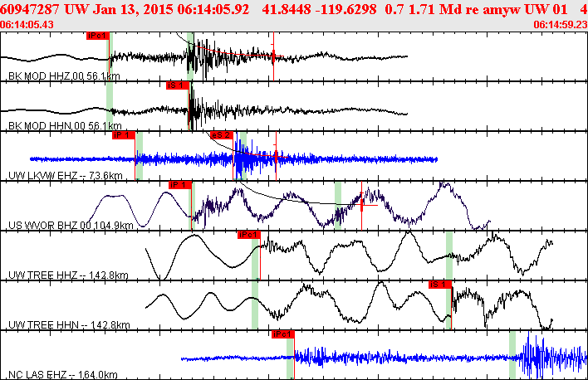Image resolution: width=588 pixels, height=380 pixels.
Task: Click the US WVOR BHZ 00 104.9km label
Action: pyautogui.click(x=71, y=225)
